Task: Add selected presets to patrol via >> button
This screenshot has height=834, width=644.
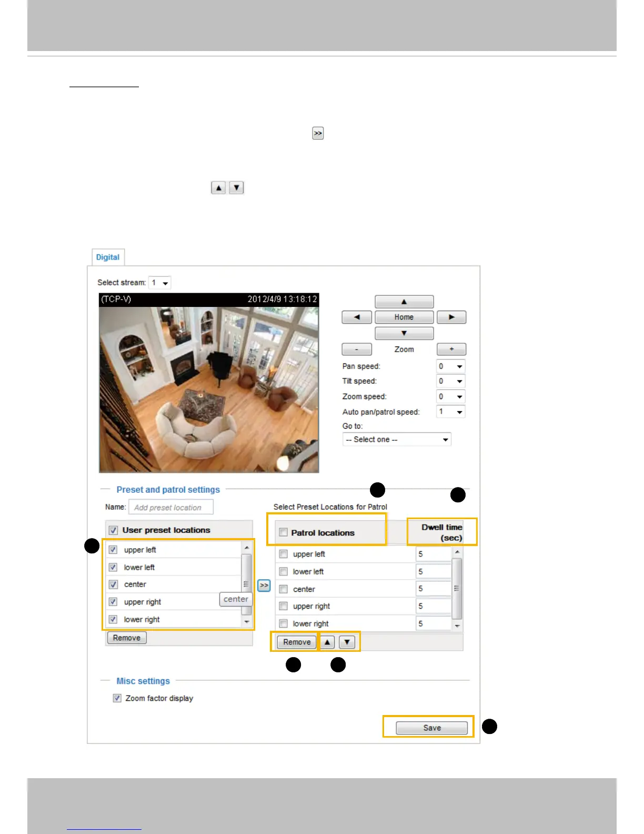Action: (x=264, y=585)
